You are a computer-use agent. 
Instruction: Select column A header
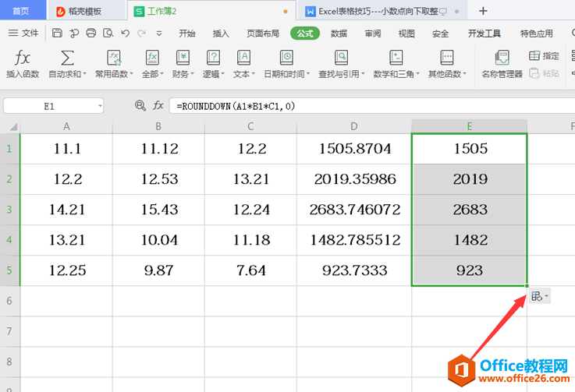tap(66, 126)
